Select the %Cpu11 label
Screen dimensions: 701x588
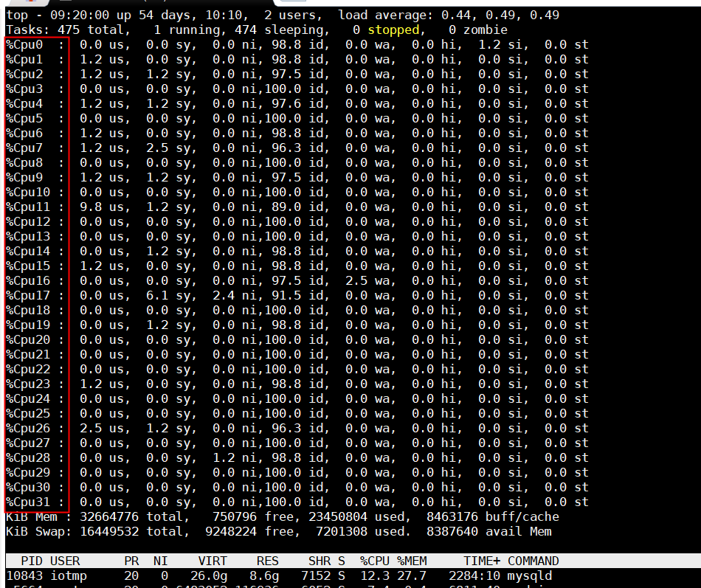[x=28, y=207]
